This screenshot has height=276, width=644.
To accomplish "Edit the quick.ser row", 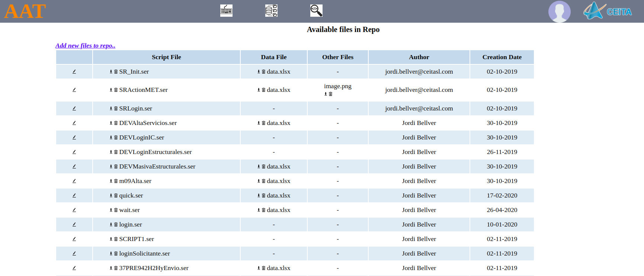I will pyautogui.click(x=74, y=195).
